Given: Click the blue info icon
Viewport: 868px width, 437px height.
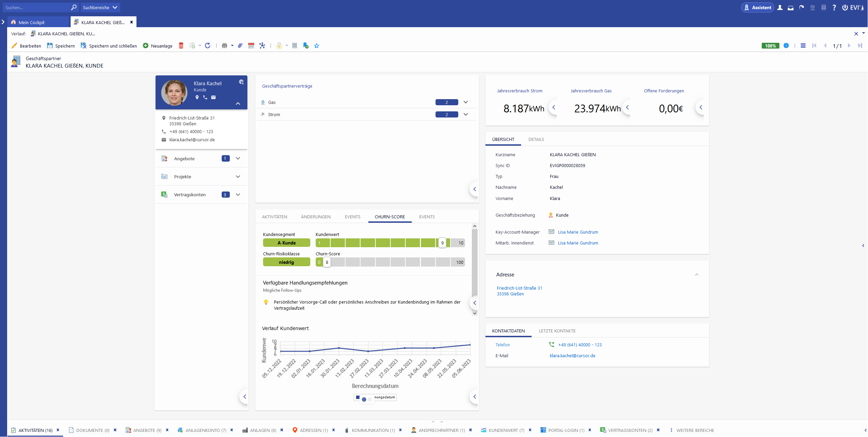Looking at the screenshot, I should point(786,45).
